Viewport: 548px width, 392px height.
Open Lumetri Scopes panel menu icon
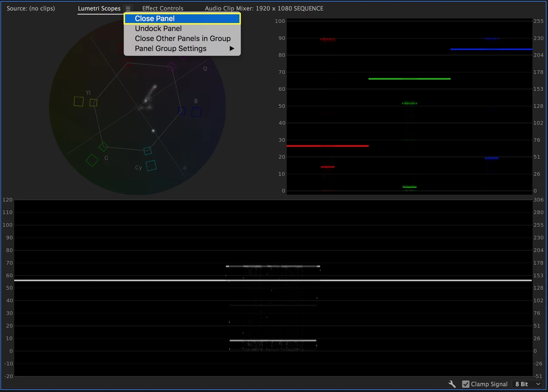point(128,9)
